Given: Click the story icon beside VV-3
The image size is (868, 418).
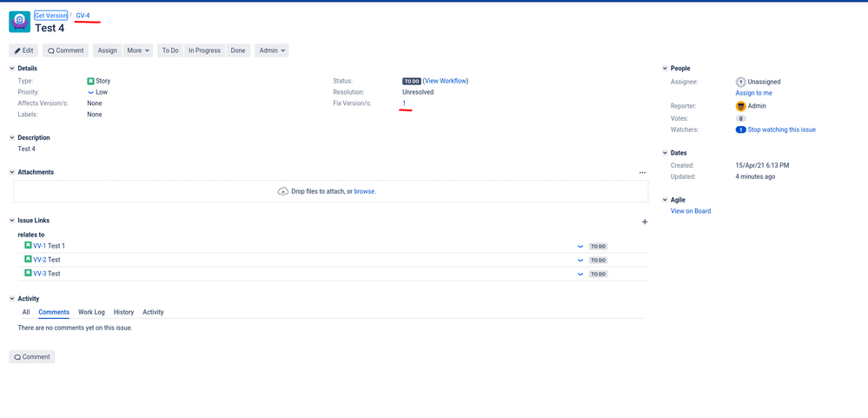Looking at the screenshot, I should tap(28, 273).
